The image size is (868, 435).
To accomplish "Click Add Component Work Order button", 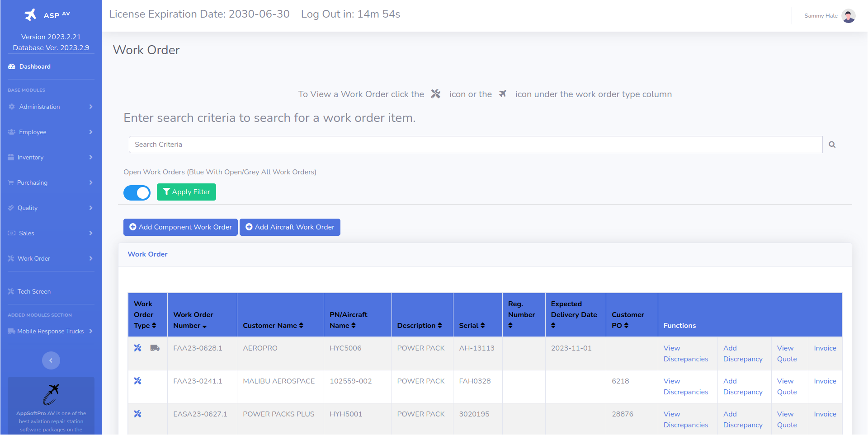I will [180, 227].
